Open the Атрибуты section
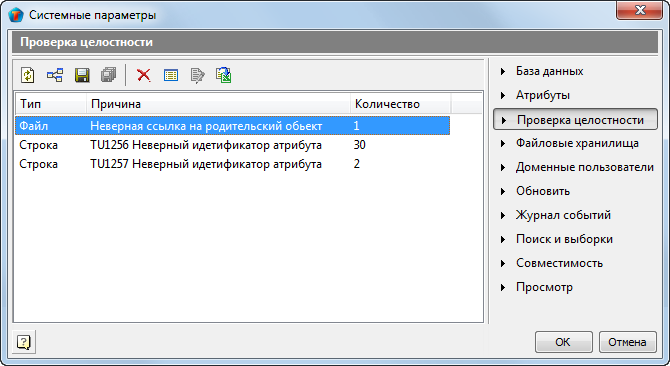 click(x=543, y=95)
